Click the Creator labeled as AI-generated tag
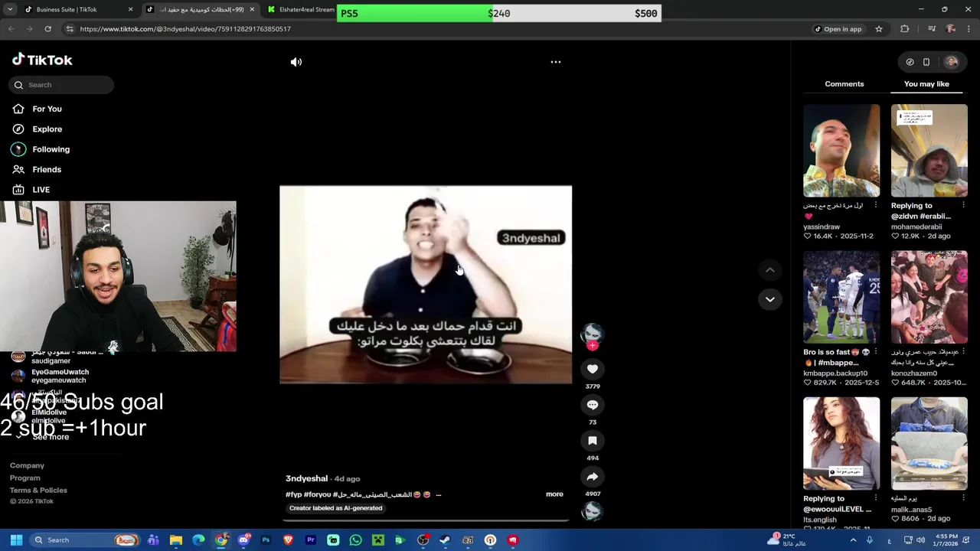 pos(335,508)
